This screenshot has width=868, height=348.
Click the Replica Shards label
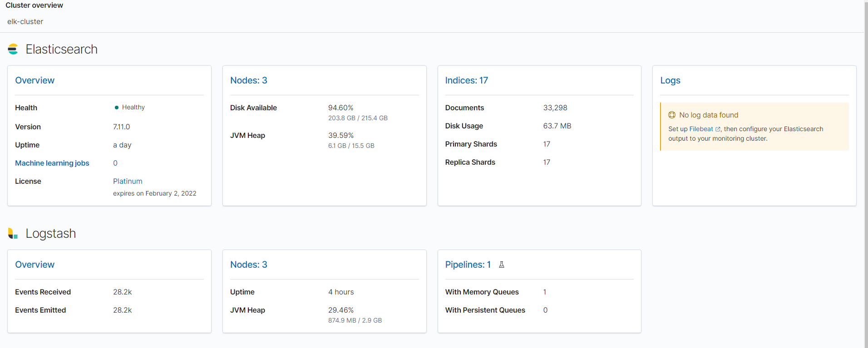coord(470,162)
